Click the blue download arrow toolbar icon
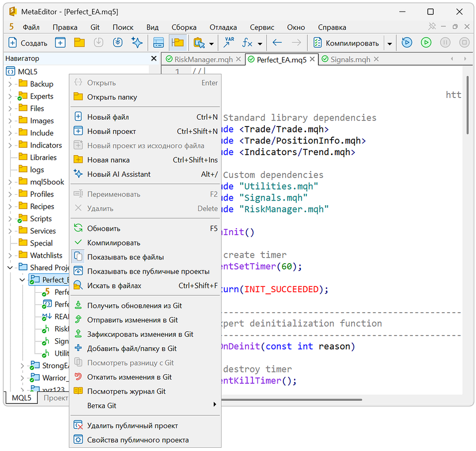 [117, 42]
